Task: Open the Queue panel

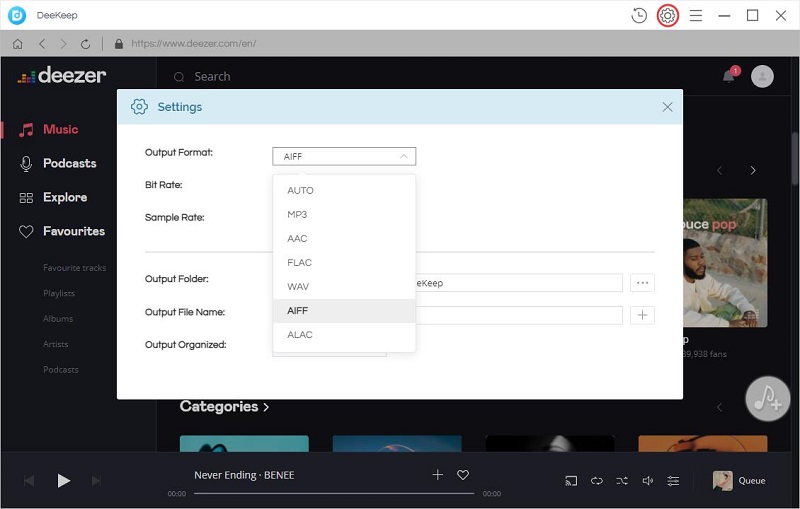Action: (x=752, y=480)
